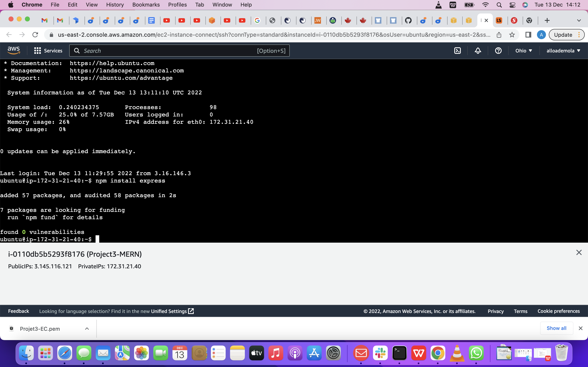Open the AWS notifications bell
The width and height of the screenshot is (588, 367).
coord(478,51)
